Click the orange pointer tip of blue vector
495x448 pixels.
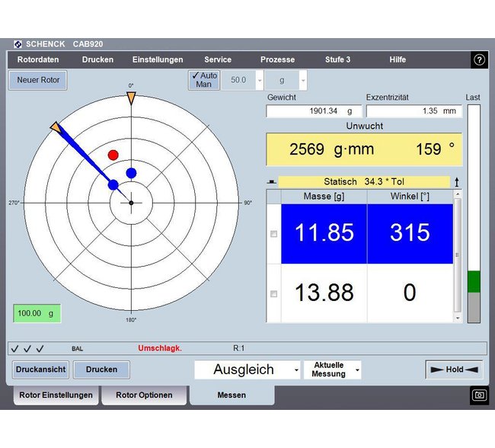coord(56,126)
